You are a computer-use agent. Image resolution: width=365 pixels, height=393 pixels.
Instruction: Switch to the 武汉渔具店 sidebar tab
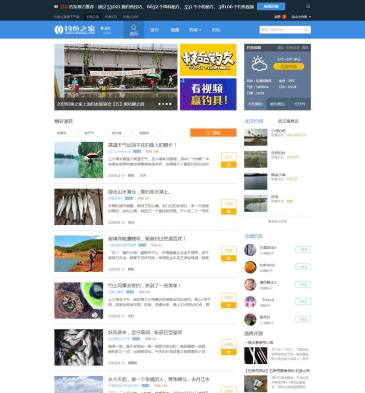(x=288, y=121)
